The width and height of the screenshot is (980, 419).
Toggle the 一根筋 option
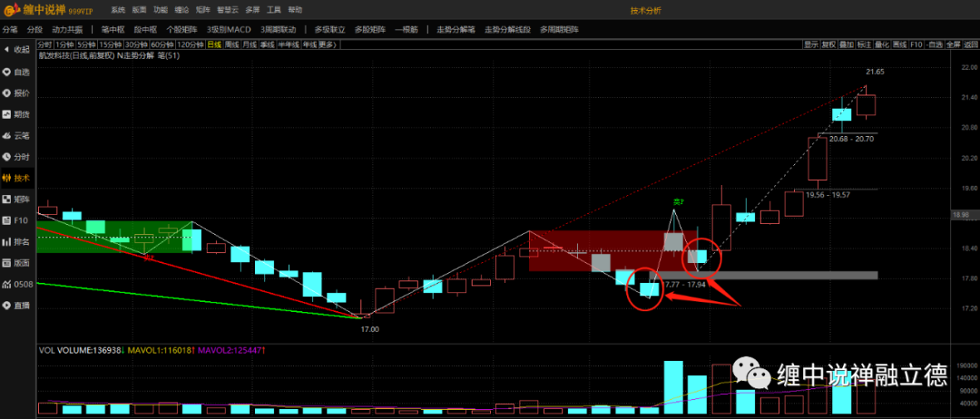pos(407,29)
